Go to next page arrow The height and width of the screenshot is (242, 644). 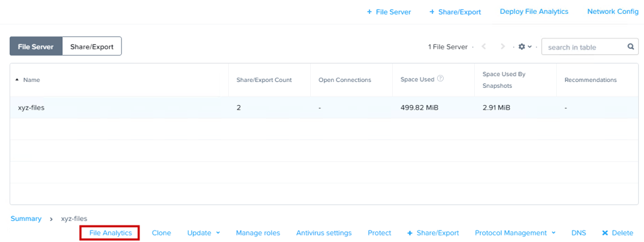point(503,47)
